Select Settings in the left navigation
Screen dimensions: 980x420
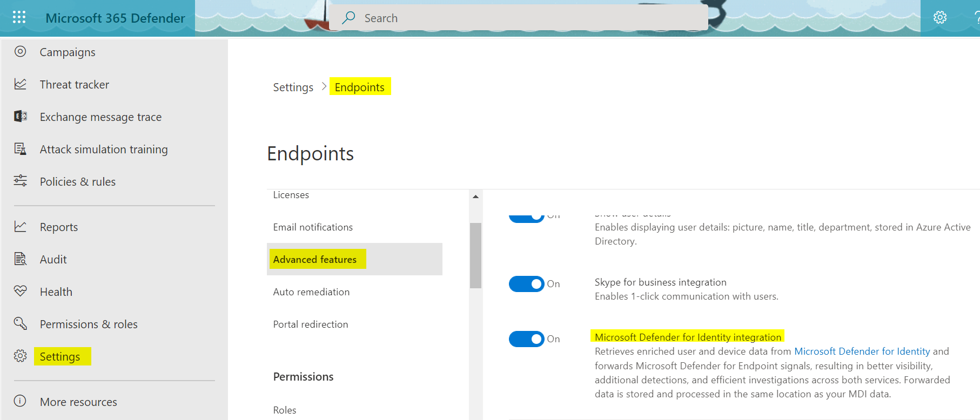(x=60, y=357)
